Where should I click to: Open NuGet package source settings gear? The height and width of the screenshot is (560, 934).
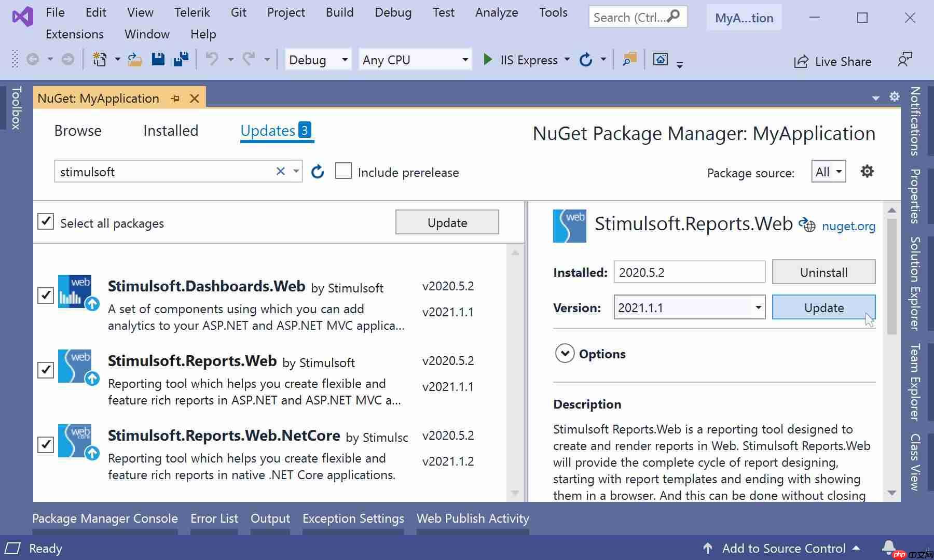[867, 172]
